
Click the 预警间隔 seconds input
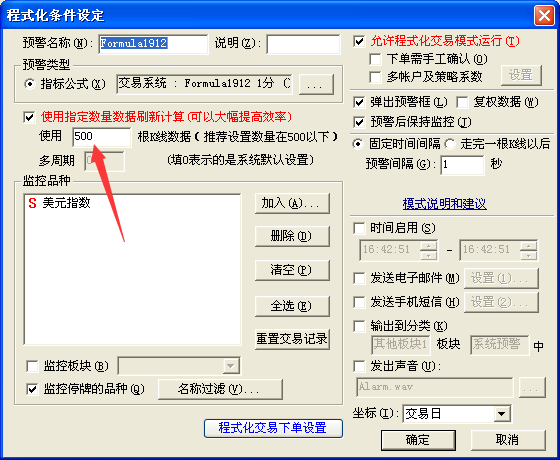[462, 165]
